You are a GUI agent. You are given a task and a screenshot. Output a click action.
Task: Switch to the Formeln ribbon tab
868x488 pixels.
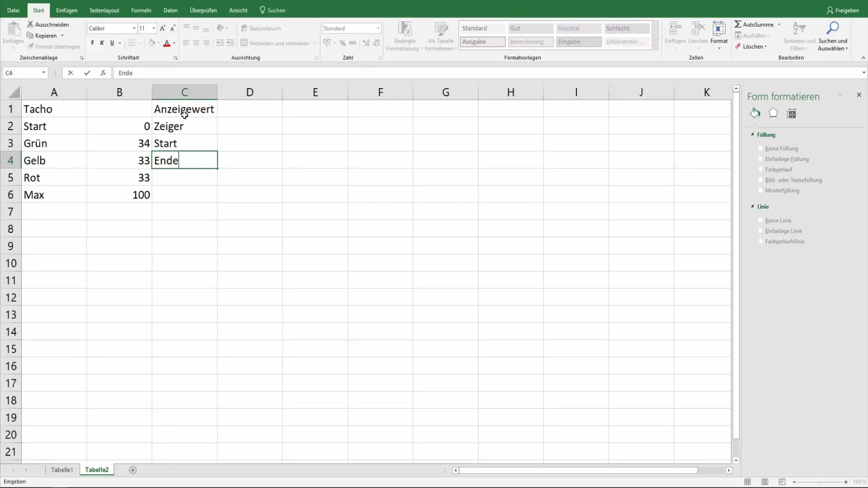click(141, 10)
